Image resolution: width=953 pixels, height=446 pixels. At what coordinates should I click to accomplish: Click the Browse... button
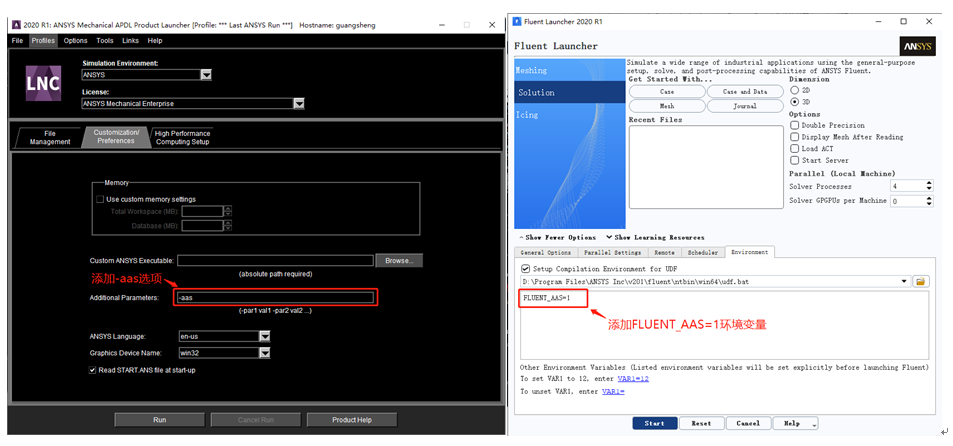coord(399,261)
